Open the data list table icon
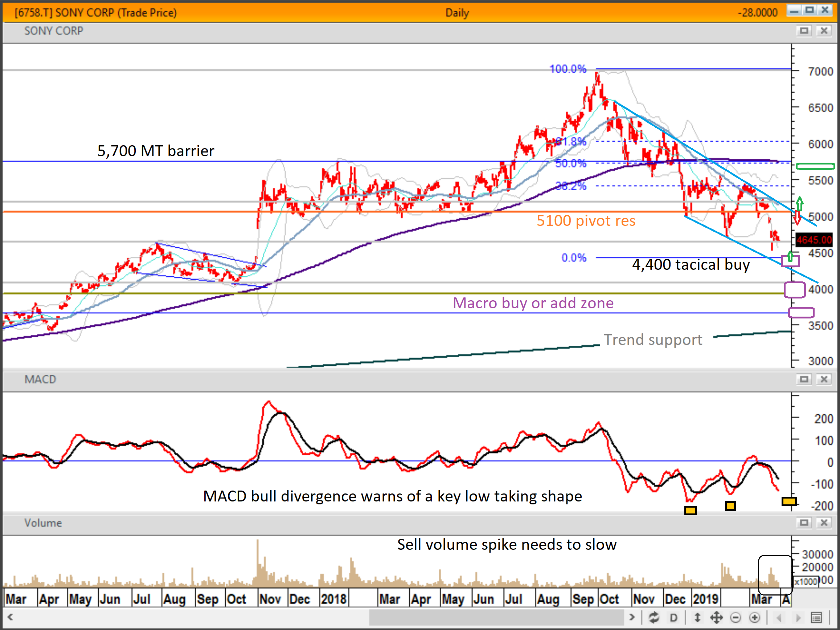 pos(816,617)
